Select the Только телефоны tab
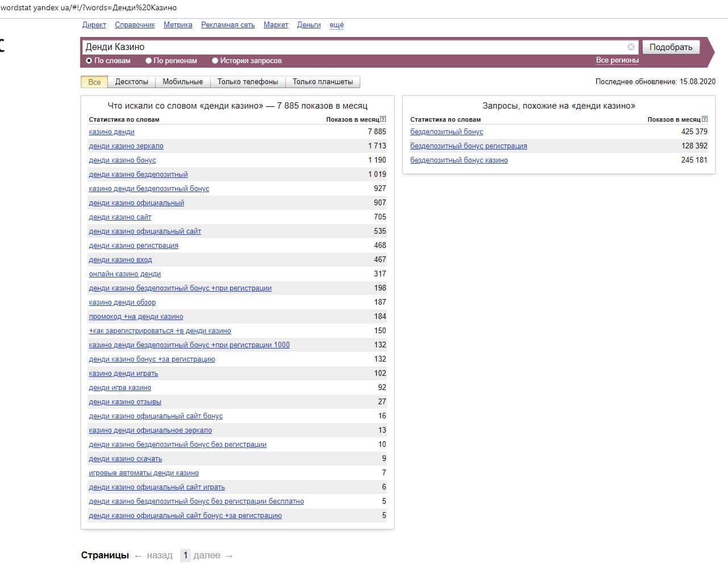 click(x=248, y=82)
